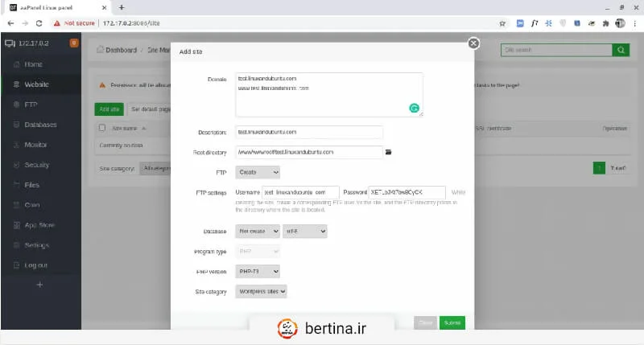The height and width of the screenshot is (345, 644).
Task: Reload the page with the refresh icon
Action: point(39,23)
